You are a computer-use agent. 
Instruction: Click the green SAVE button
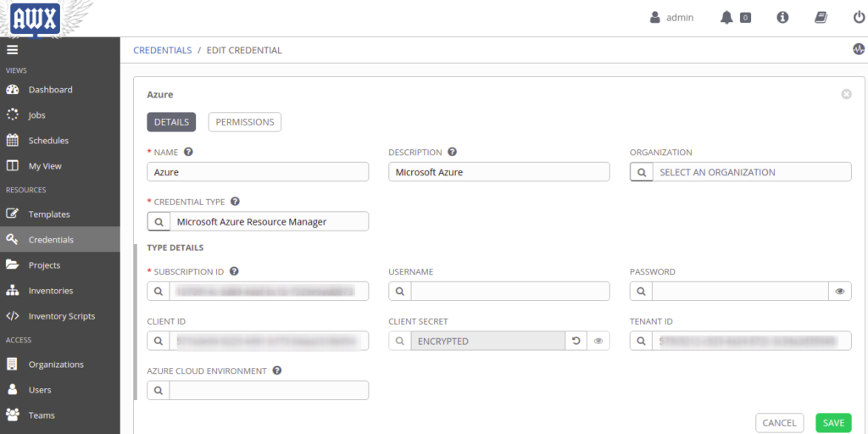[834, 423]
